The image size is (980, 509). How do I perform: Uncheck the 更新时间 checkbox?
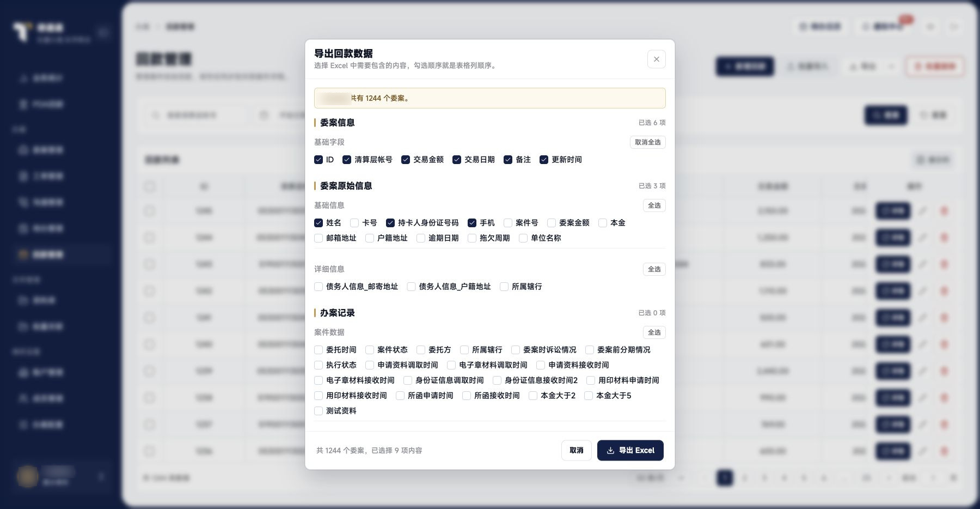click(x=544, y=160)
